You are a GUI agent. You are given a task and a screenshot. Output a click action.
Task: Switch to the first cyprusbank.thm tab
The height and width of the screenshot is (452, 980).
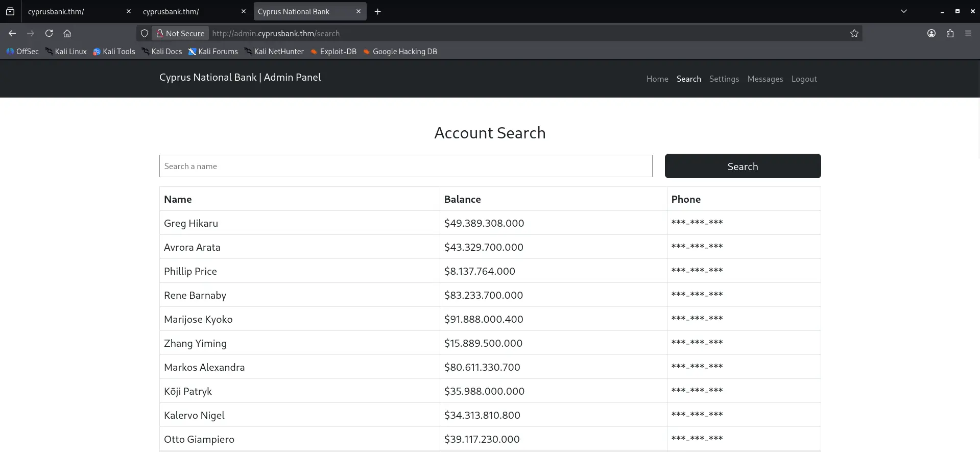[71, 11]
